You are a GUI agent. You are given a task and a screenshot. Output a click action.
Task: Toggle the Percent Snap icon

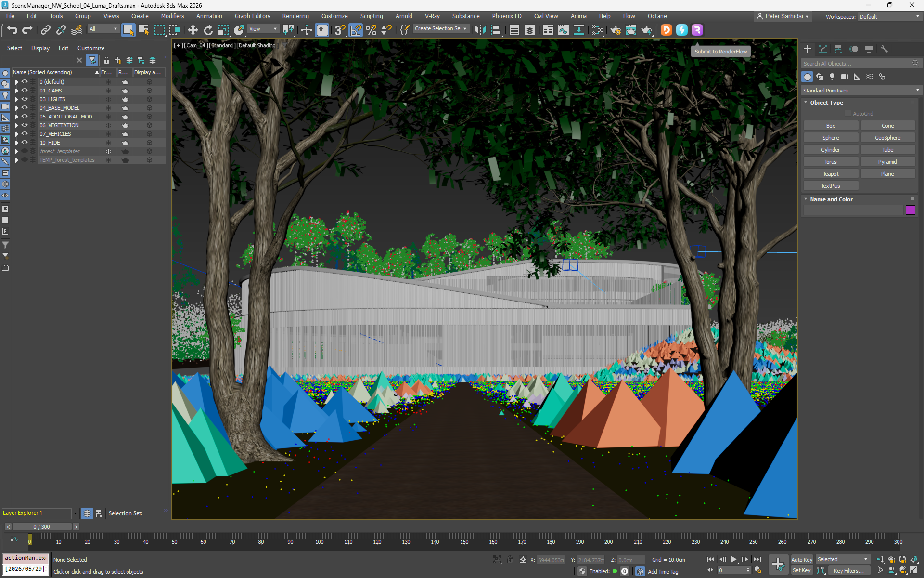click(x=371, y=30)
